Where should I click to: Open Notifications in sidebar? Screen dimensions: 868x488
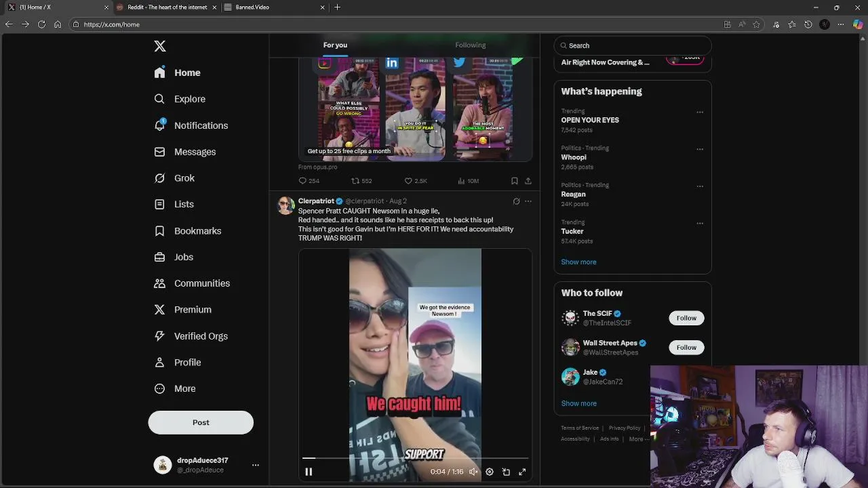tap(191, 125)
